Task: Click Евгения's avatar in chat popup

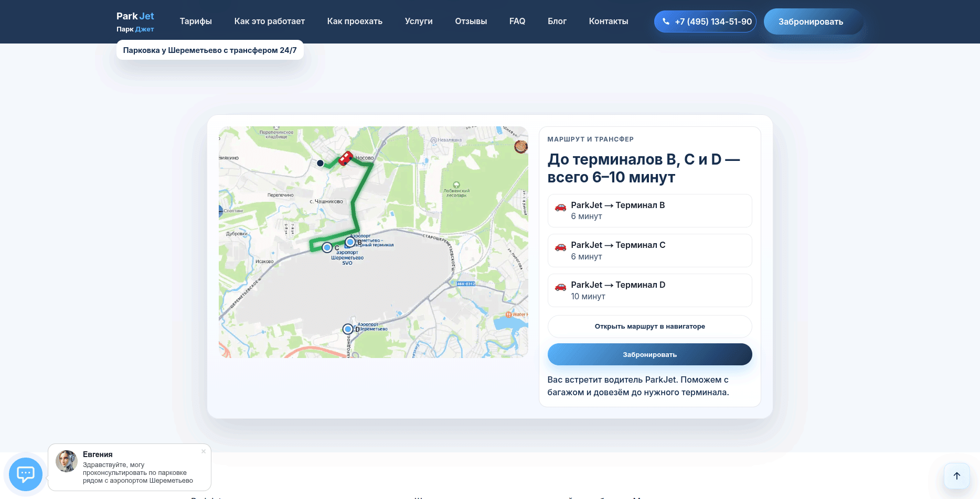Action: pos(67,461)
